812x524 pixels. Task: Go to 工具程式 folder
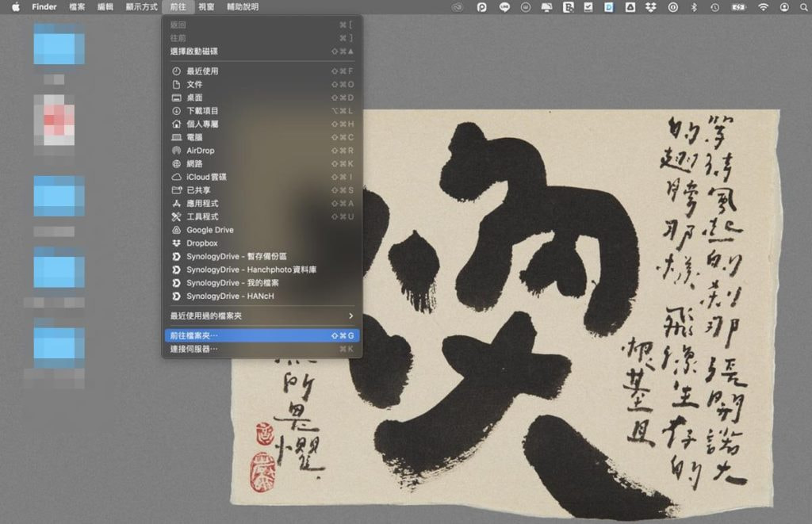point(262,216)
